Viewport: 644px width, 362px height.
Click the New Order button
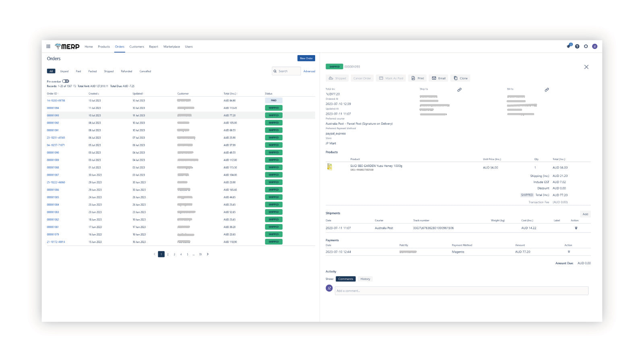[x=306, y=58]
